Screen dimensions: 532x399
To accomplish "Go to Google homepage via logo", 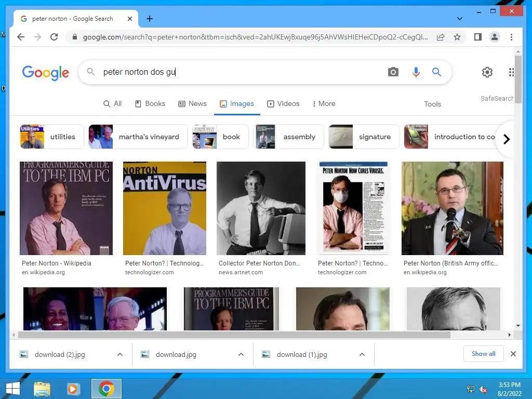I will (46, 72).
